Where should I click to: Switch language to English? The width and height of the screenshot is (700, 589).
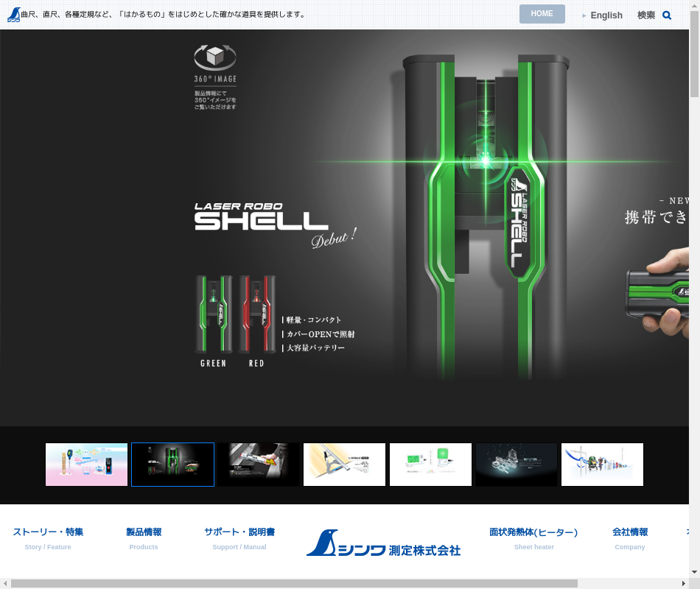tap(606, 15)
